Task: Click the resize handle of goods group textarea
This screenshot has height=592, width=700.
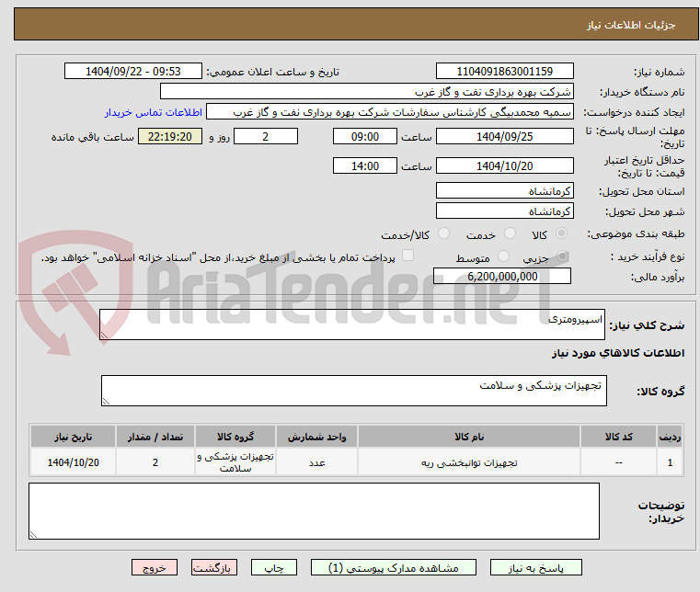Action: coord(106,402)
